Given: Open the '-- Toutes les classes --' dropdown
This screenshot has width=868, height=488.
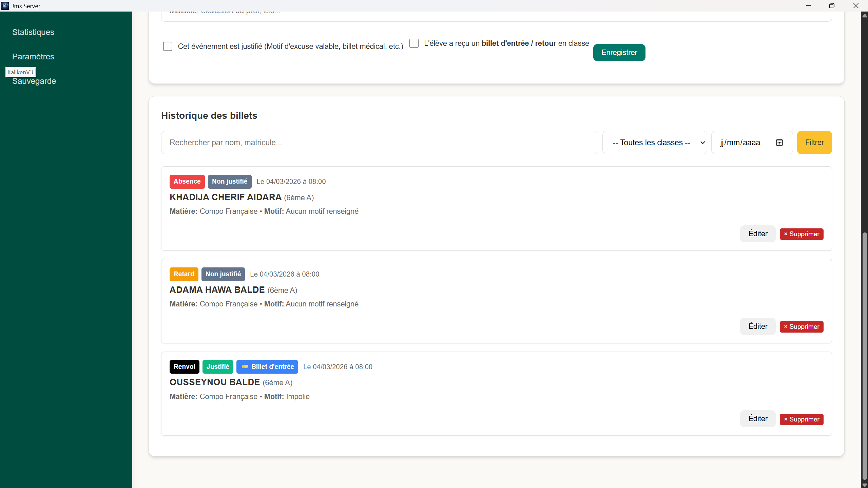Looking at the screenshot, I should point(654,142).
